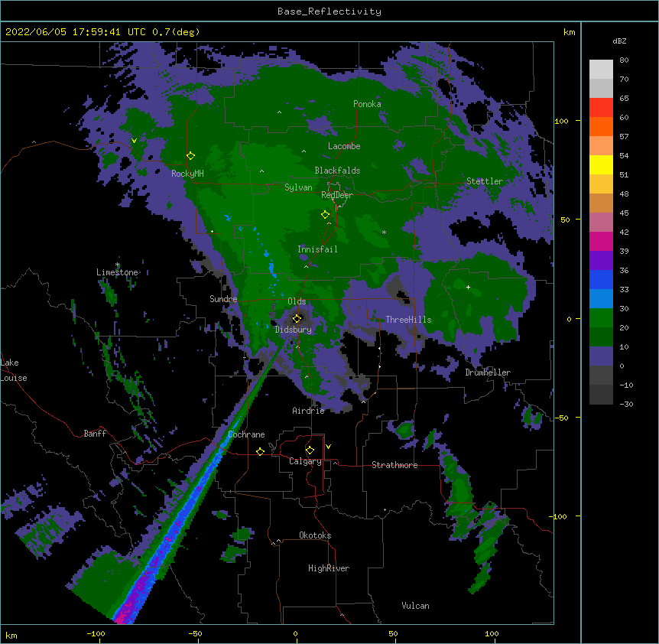Click the RockyMH label

[x=187, y=174]
